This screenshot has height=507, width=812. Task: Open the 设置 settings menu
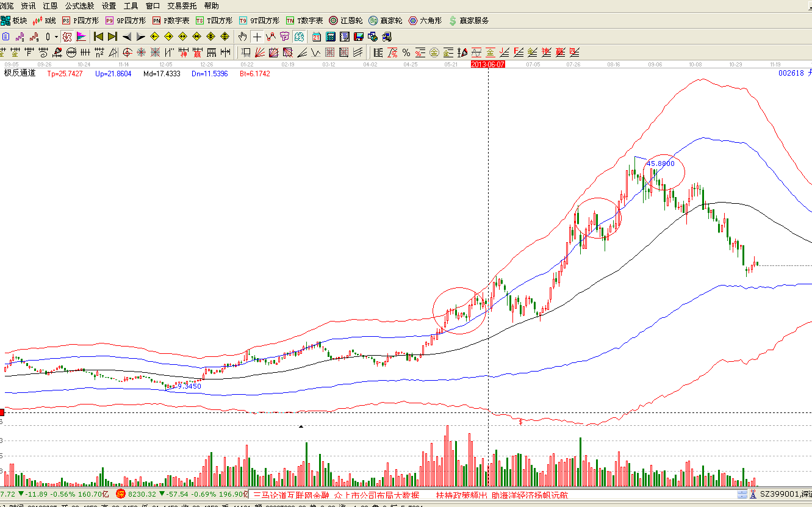coord(109,5)
